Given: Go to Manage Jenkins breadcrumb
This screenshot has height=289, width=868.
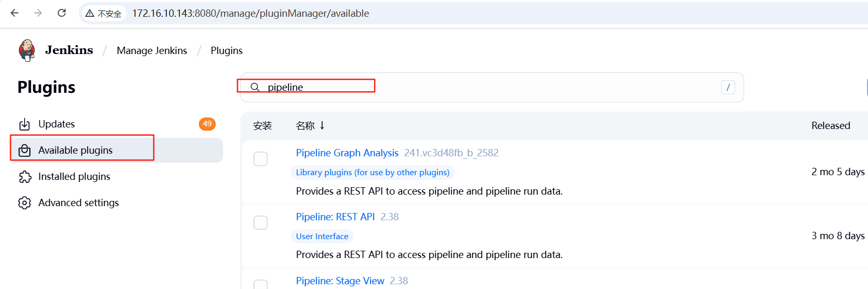Looking at the screenshot, I should point(152,50).
